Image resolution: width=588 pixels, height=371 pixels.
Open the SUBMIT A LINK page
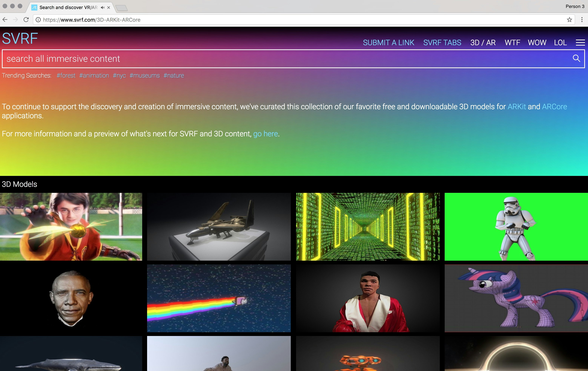388,43
